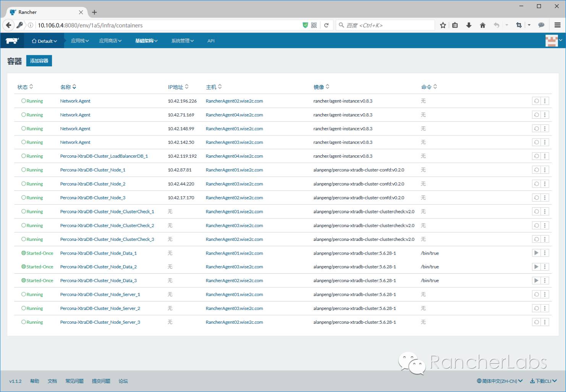The image size is (566, 392).
Task: Start the Percona-XtraDB-Cluster_Node_Data_3 container
Action: pos(536,281)
